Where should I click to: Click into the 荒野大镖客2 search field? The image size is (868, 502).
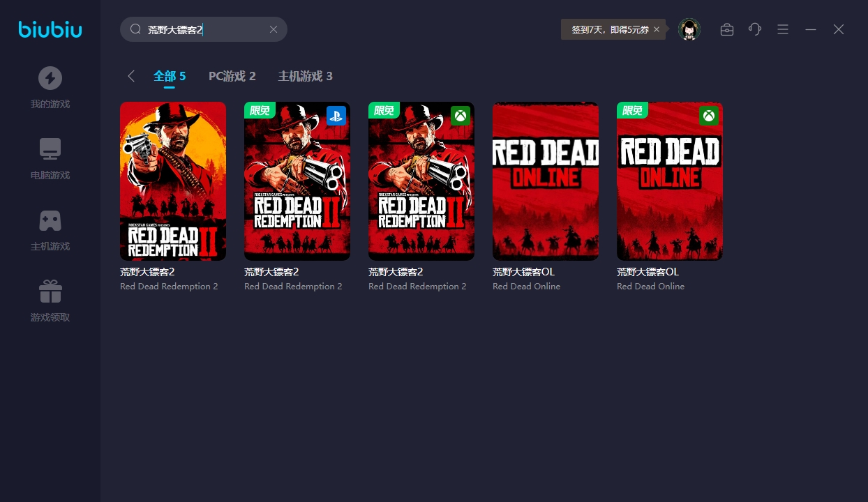[x=202, y=29]
